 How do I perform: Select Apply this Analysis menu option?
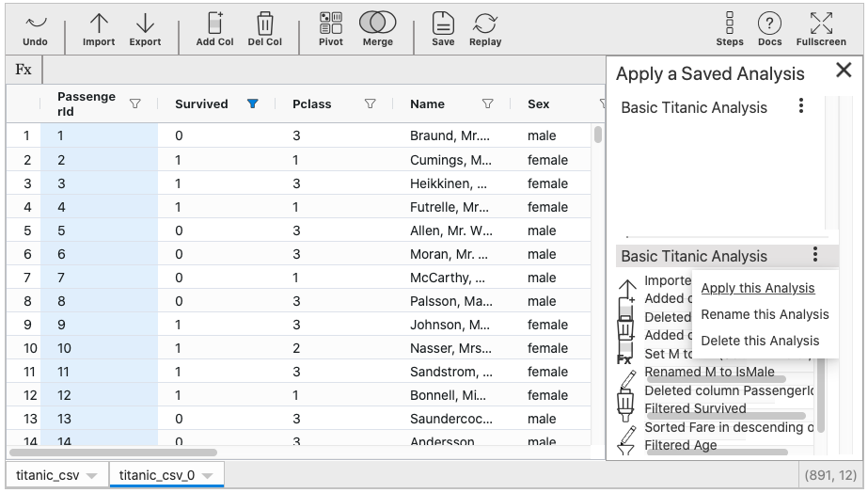pos(758,288)
